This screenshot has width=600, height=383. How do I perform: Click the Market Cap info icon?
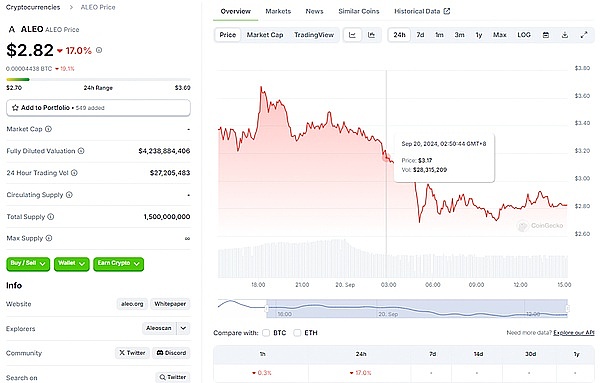coord(48,129)
